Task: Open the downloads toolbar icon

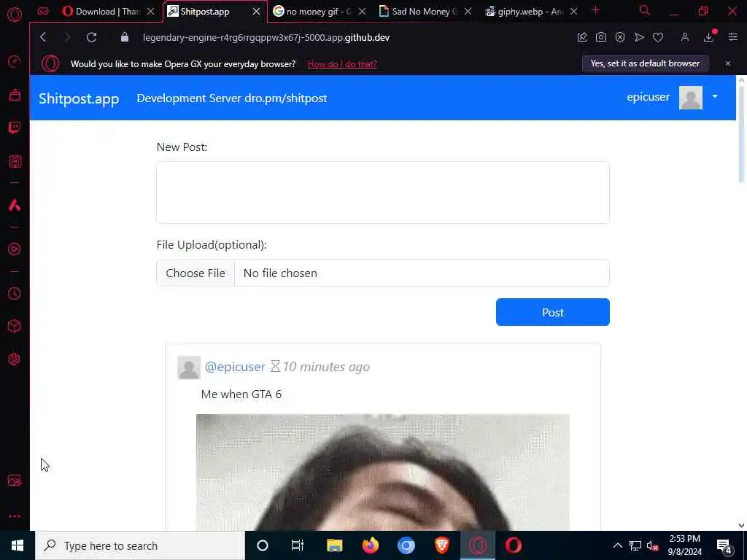Action: tap(709, 36)
